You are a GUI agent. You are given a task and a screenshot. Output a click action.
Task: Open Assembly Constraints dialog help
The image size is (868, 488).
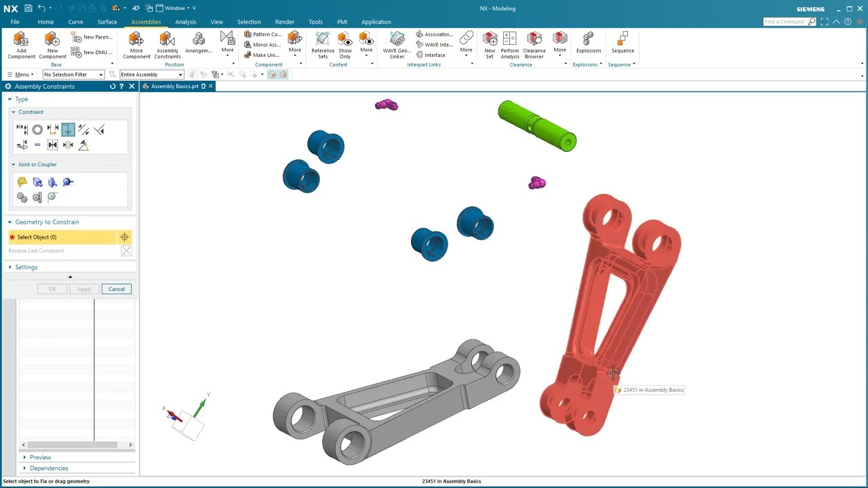pos(121,86)
